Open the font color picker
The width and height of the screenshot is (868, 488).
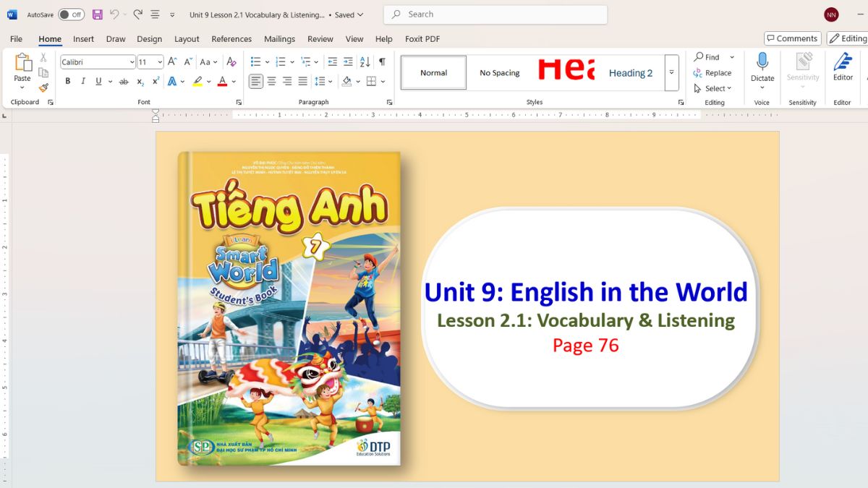point(221,81)
